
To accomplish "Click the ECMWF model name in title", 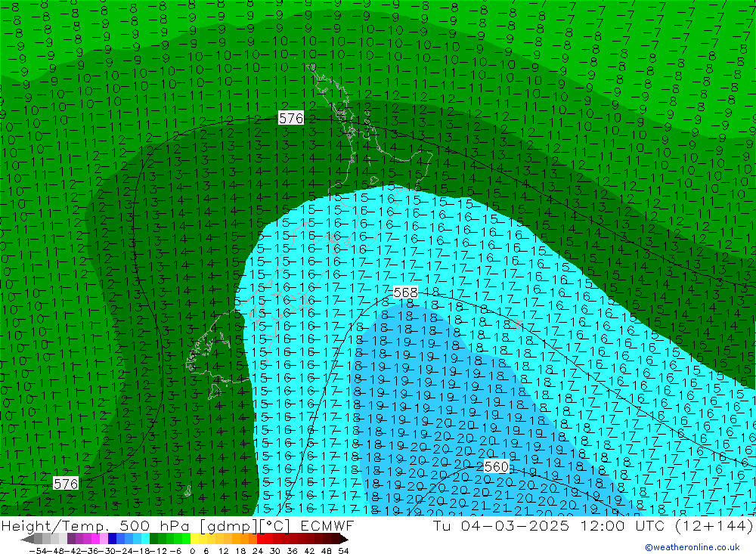I will pos(327,525).
